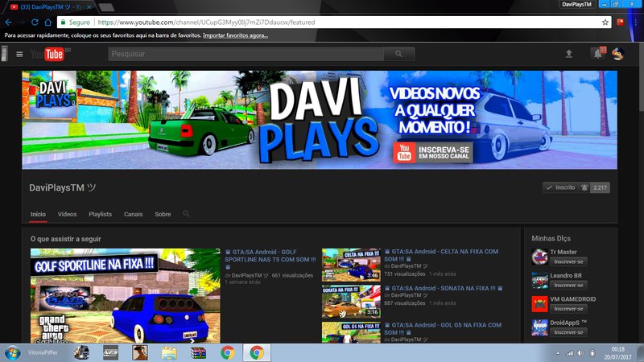
Task: Show hidden tray icons arrow
Action: [x=558, y=353]
